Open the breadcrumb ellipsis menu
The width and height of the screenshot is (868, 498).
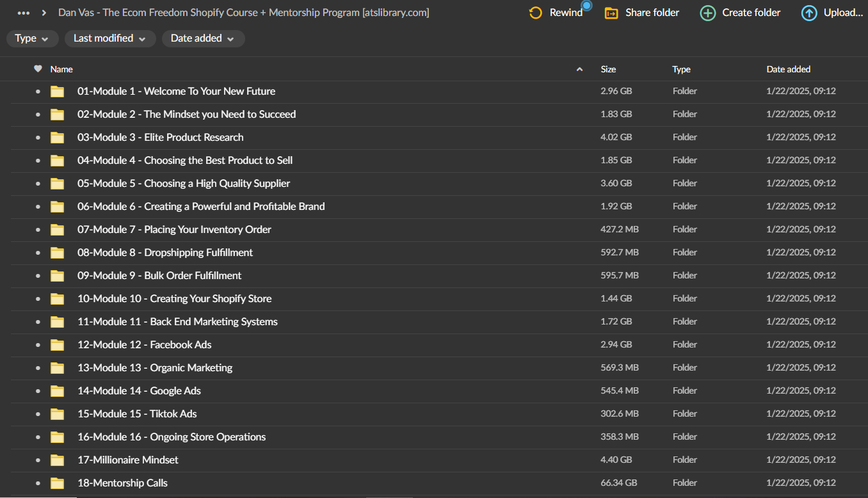click(x=24, y=13)
